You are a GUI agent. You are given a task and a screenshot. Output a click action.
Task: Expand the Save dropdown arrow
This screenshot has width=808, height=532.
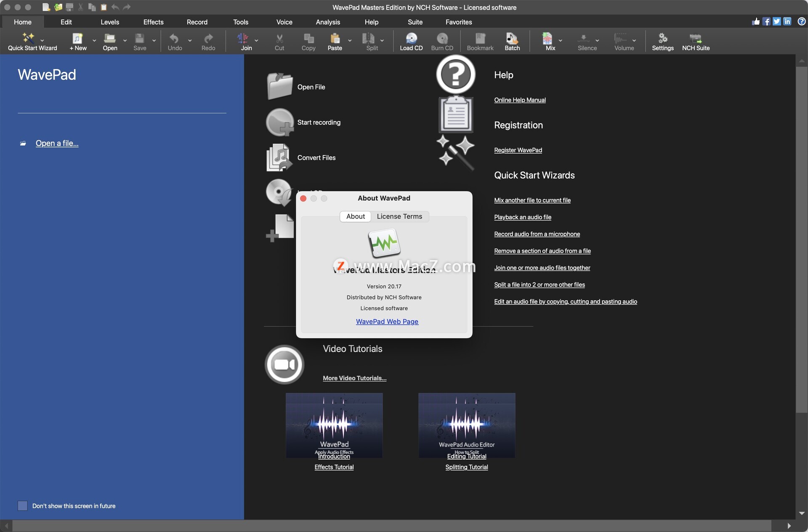click(154, 41)
